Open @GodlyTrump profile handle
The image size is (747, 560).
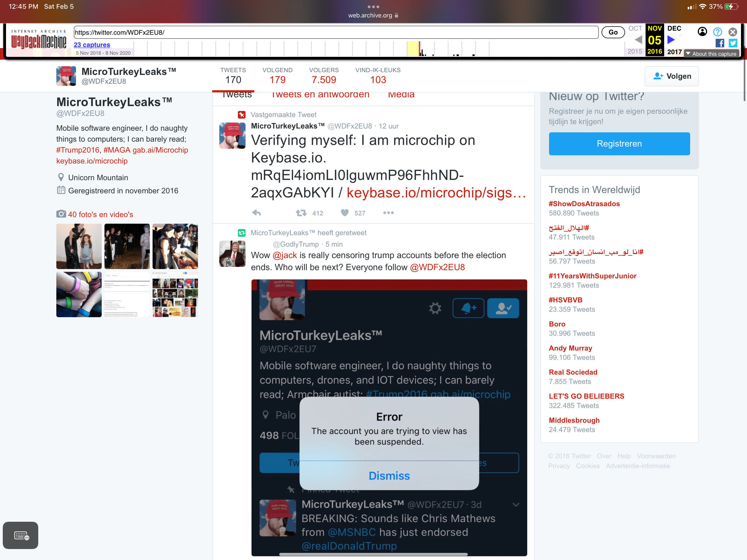pos(296,244)
